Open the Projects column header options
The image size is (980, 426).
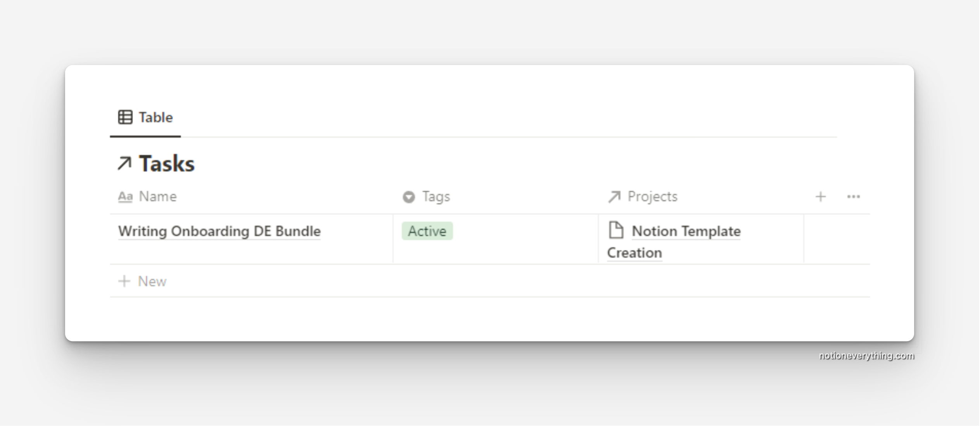point(652,197)
